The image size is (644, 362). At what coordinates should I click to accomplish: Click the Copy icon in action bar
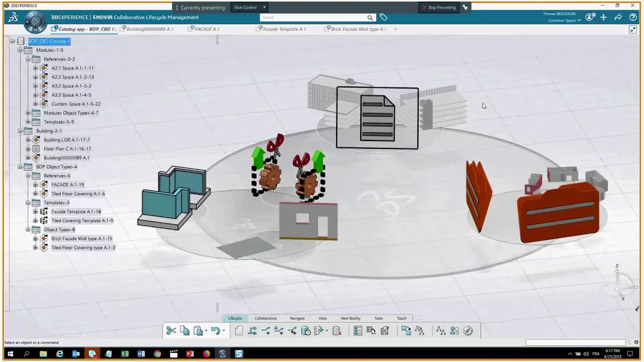click(185, 331)
